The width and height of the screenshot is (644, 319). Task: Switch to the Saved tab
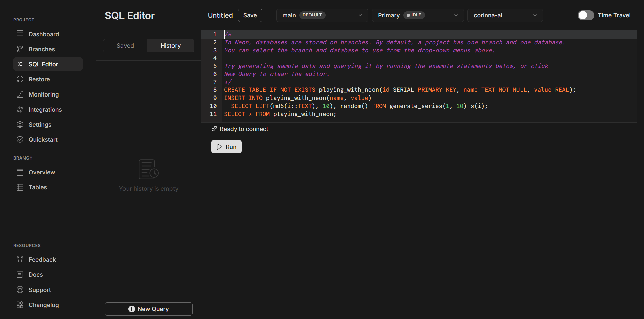[x=125, y=46]
